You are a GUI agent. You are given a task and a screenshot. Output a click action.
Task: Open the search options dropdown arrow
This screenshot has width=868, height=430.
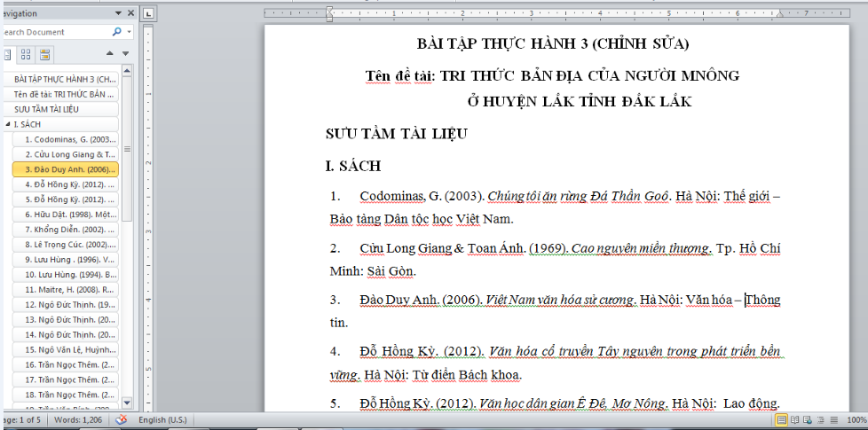[130, 32]
